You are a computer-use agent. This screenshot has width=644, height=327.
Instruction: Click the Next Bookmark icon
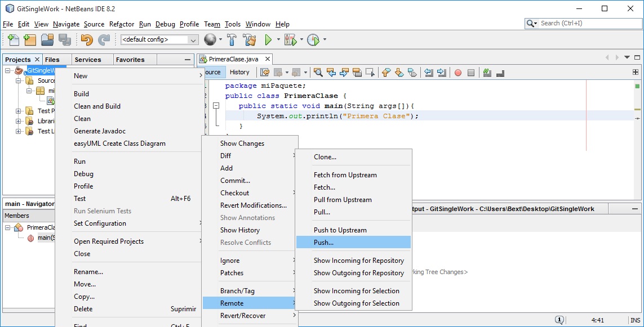click(x=399, y=73)
